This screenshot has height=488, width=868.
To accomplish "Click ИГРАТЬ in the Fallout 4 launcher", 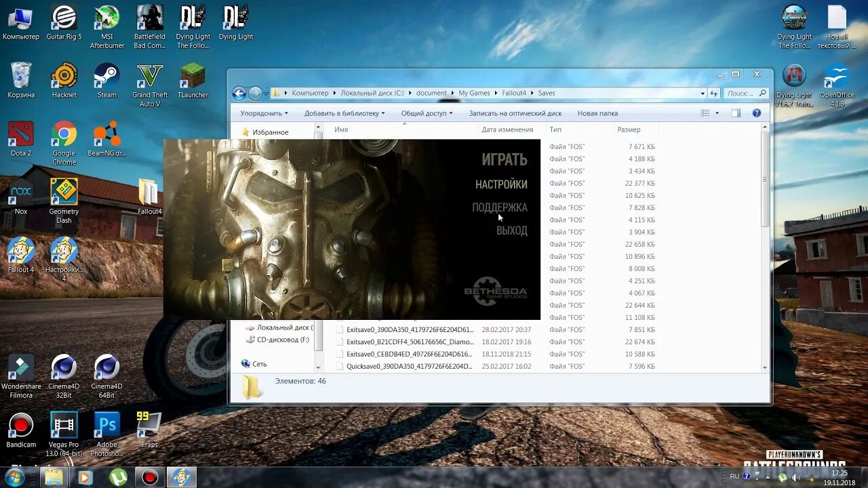I will [505, 160].
